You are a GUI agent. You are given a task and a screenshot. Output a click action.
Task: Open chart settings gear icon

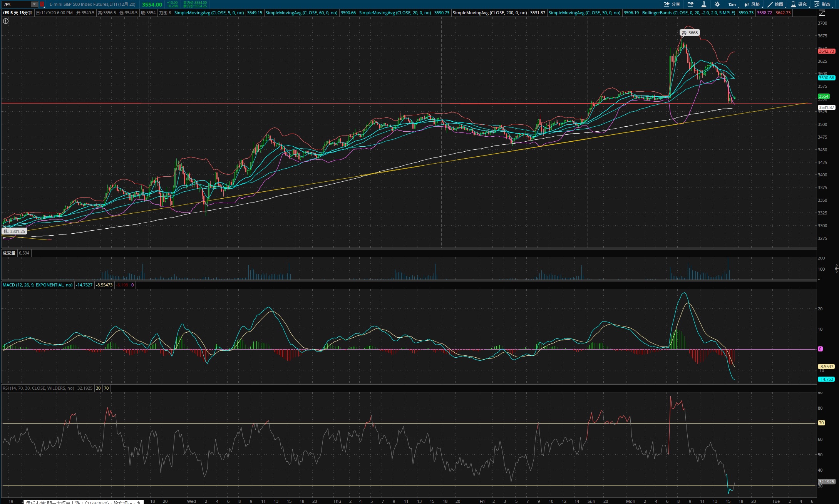pyautogui.click(x=717, y=4)
